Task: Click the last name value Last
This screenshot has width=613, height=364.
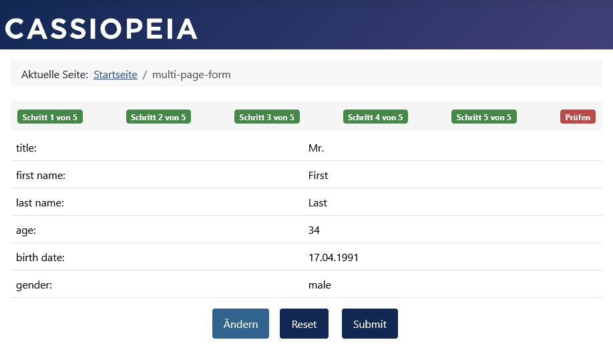Action: 318,203
